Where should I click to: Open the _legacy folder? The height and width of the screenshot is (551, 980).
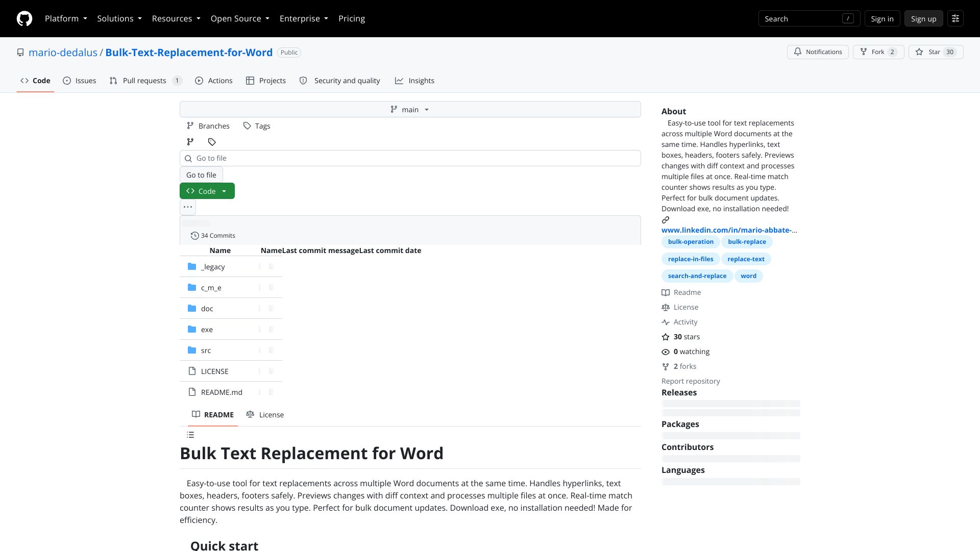pyautogui.click(x=213, y=267)
